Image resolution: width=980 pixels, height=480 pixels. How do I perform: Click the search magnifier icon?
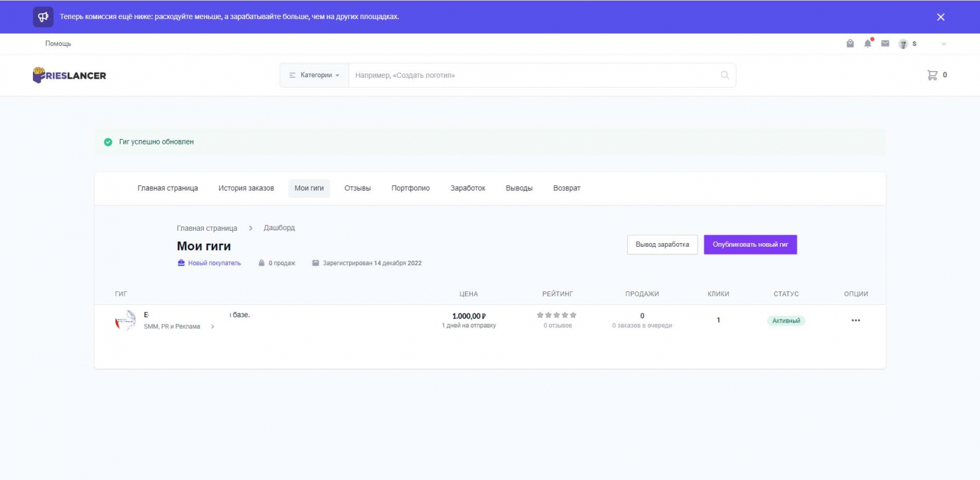(x=725, y=75)
